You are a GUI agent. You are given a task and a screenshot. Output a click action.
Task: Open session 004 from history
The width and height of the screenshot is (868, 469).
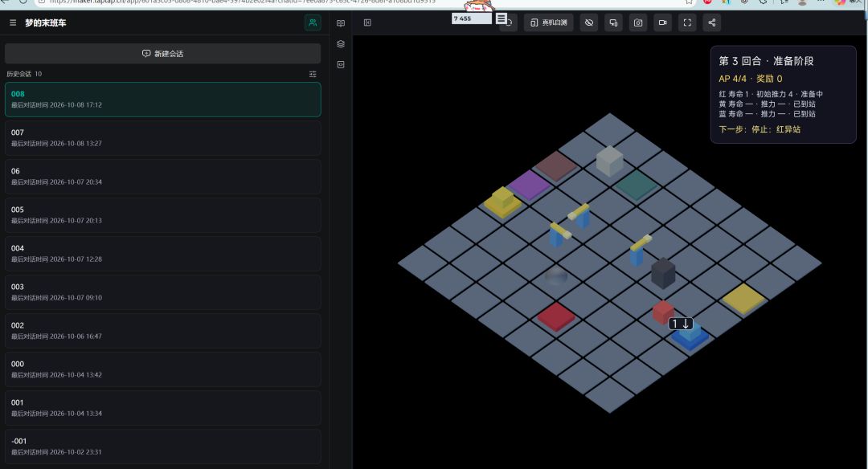(162, 254)
